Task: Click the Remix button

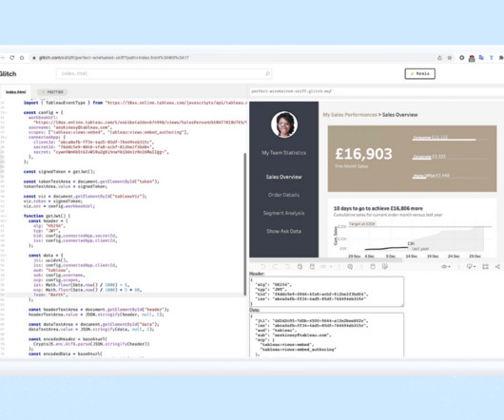Action: coord(419,73)
